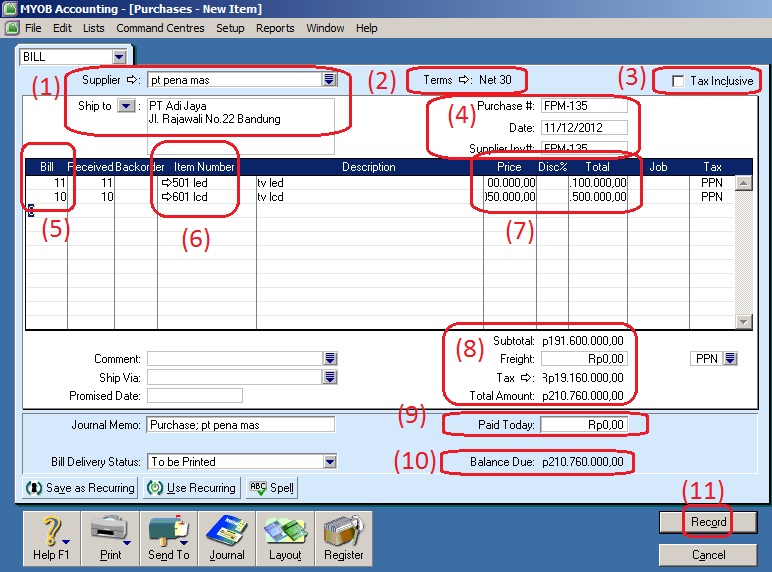Click PPN tax cell in tv lcd row

[711, 197]
